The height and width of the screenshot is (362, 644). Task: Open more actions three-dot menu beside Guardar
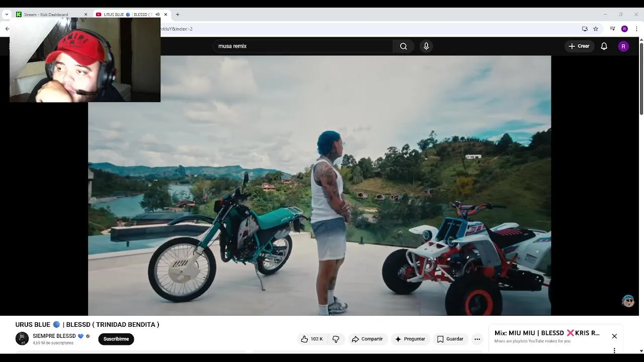coord(477,339)
